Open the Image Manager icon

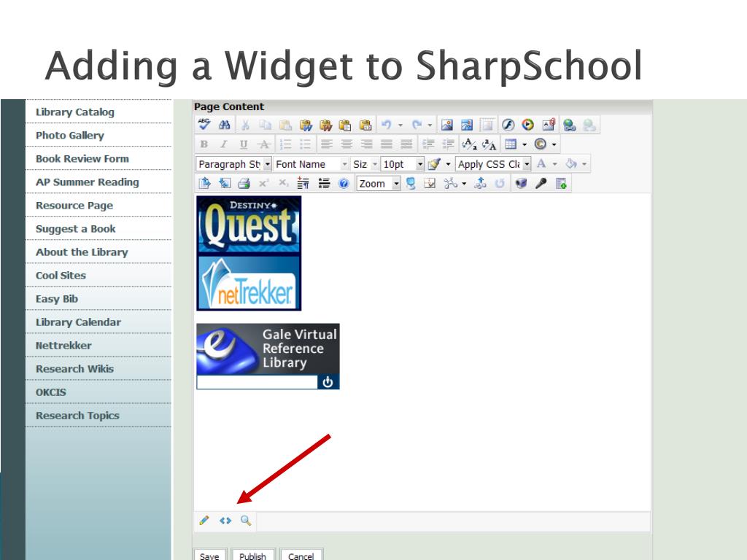pyautogui.click(x=447, y=125)
